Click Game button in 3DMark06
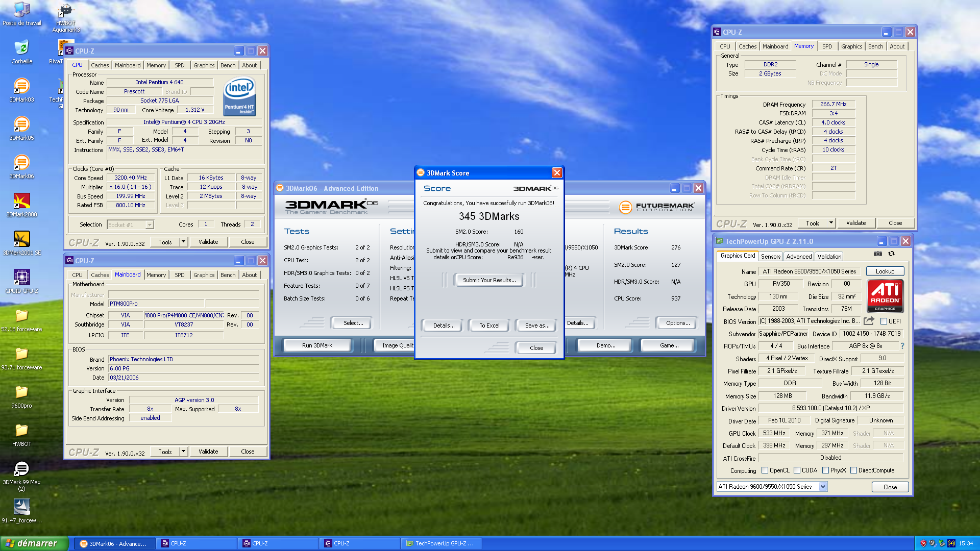This screenshot has height=551, width=980. pos(669,345)
